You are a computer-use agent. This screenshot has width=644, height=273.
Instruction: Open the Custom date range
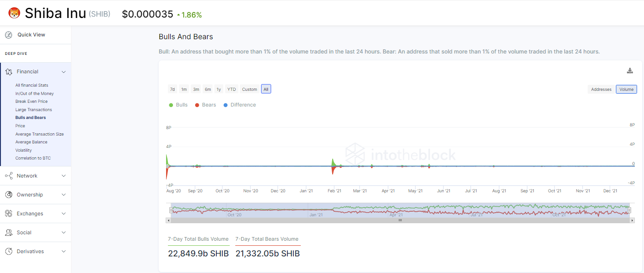click(250, 89)
